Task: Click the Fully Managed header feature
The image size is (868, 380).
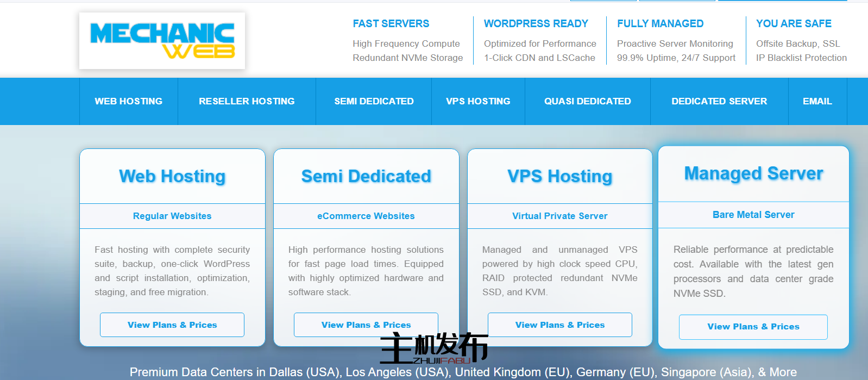Action: [x=660, y=23]
